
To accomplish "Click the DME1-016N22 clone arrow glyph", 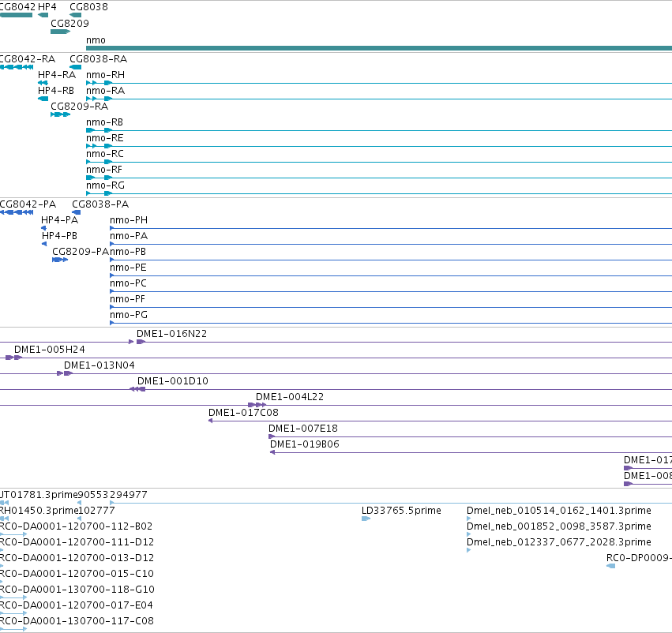I will coord(141,342).
